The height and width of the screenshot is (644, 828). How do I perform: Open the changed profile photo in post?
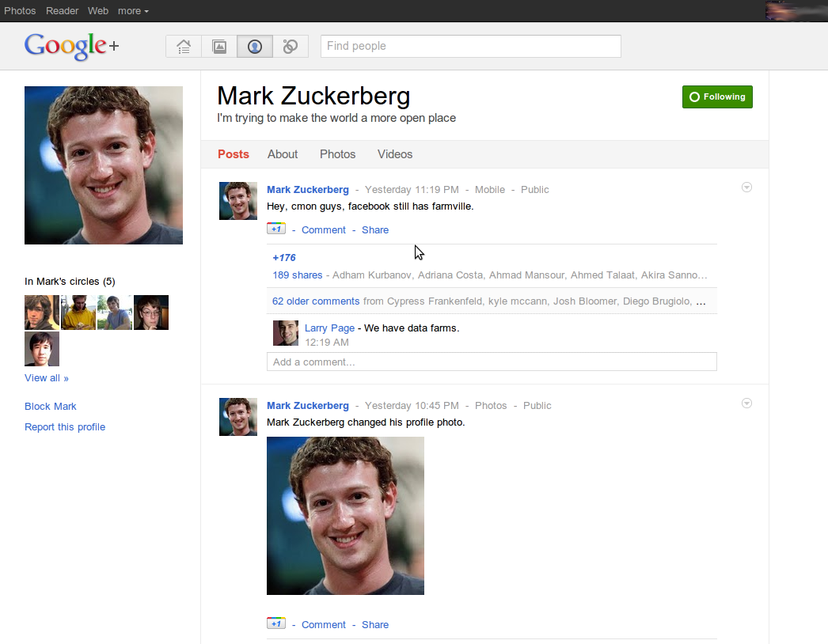345,516
